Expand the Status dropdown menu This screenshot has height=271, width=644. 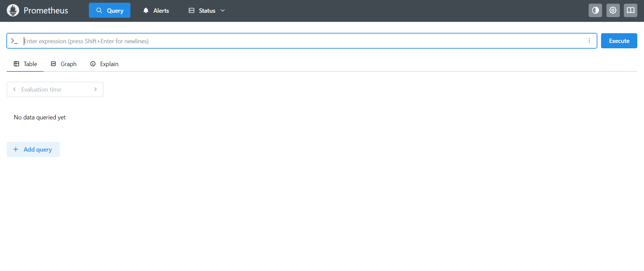tap(207, 10)
